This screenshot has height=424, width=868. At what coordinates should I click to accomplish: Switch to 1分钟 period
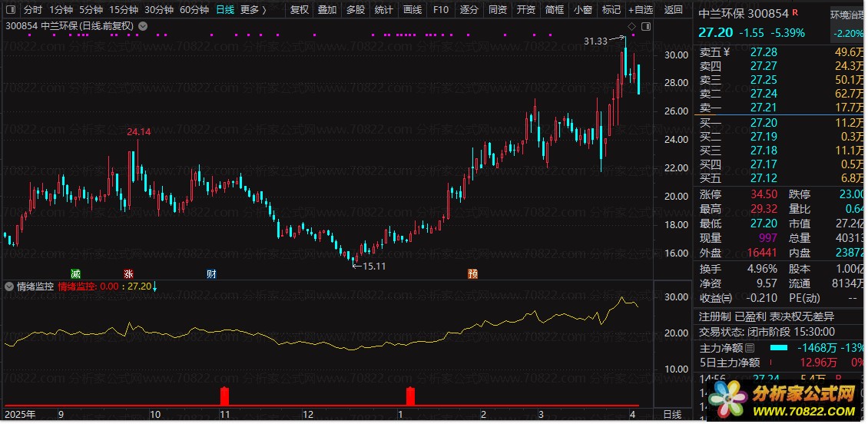coord(61,9)
